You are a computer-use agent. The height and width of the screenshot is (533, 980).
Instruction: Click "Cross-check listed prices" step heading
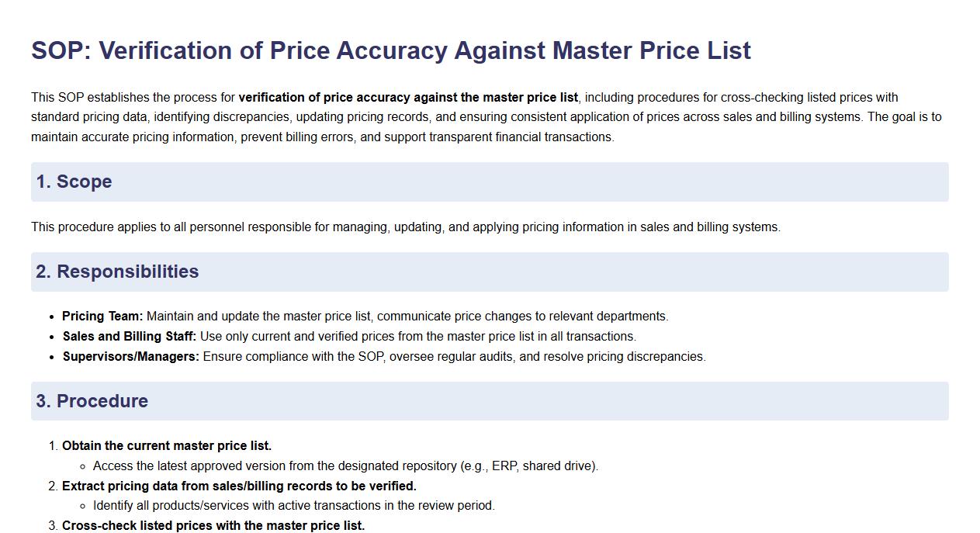213,526
